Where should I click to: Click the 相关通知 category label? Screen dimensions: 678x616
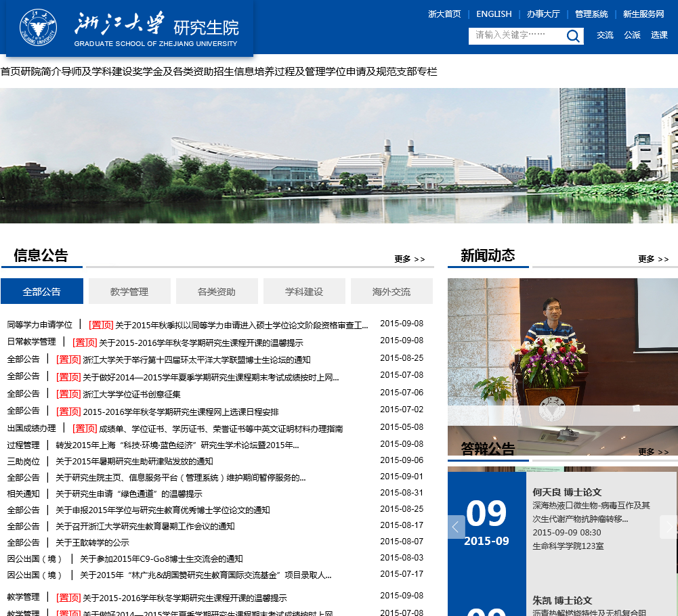coord(23,493)
